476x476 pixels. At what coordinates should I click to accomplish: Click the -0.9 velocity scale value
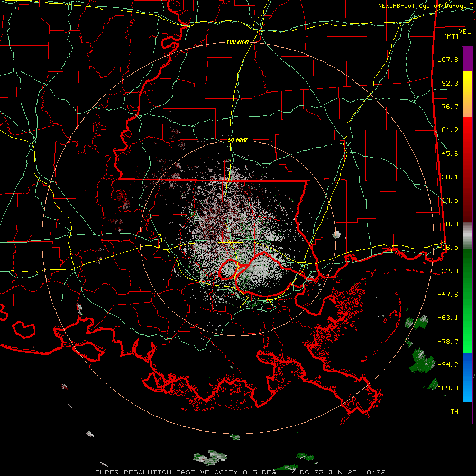450,224
